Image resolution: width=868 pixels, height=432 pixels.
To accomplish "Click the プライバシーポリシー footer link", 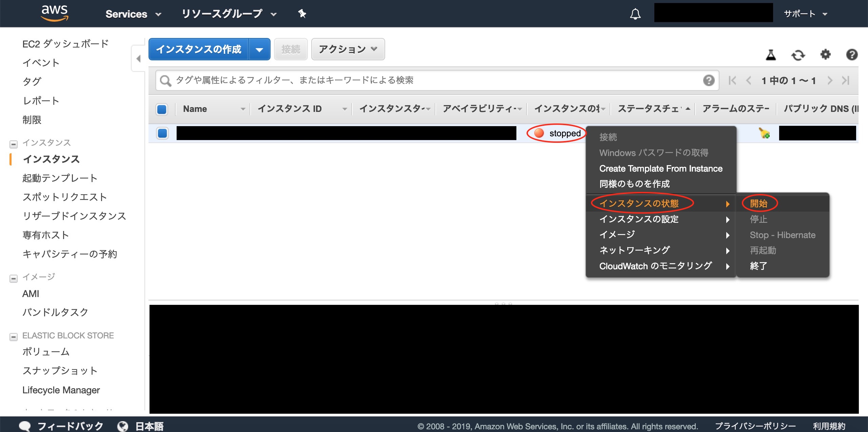I will [x=755, y=426].
